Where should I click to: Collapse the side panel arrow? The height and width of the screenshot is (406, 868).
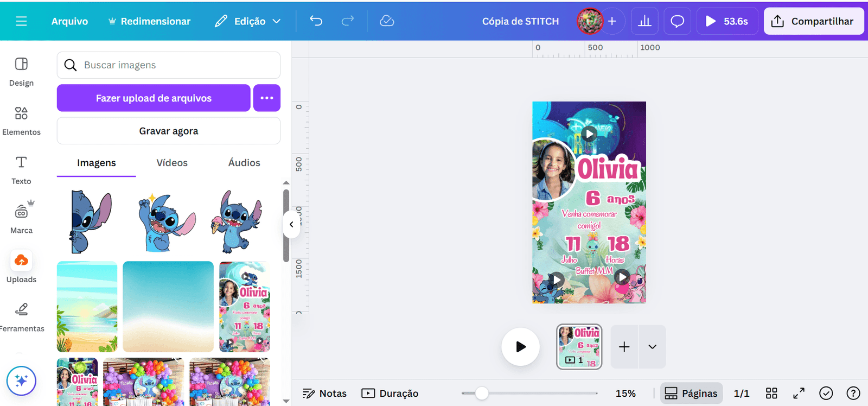coord(291,224)
